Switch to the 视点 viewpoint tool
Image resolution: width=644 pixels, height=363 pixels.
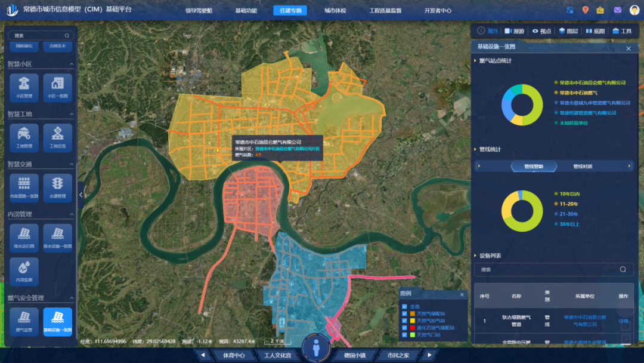(x=541, y=31)
